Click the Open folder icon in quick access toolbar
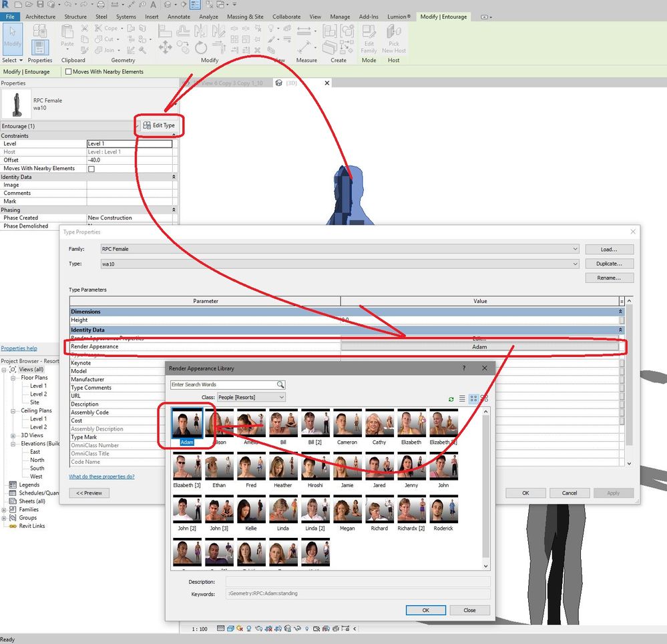Screen dimensions: 667x644 coord(29,5)
